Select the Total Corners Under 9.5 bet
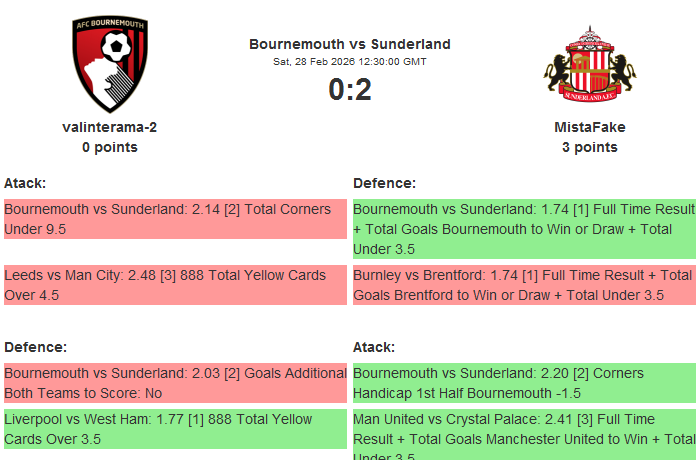700x460 pixels. [x=175, y=219]
